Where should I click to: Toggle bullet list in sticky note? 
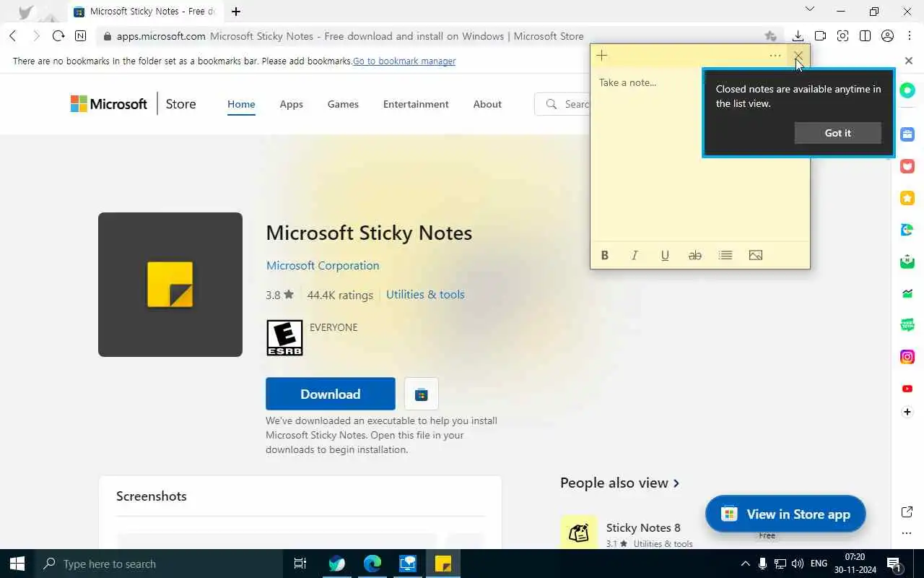point(725,255)
